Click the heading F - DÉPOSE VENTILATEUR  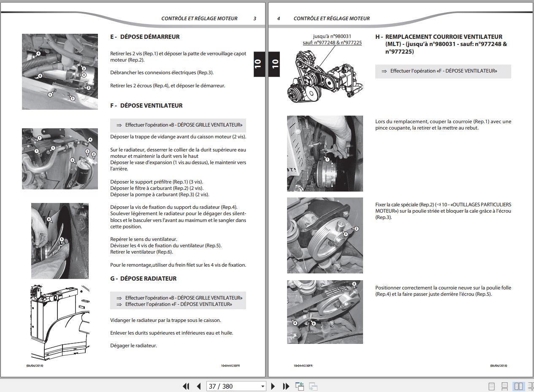(146, 105)
